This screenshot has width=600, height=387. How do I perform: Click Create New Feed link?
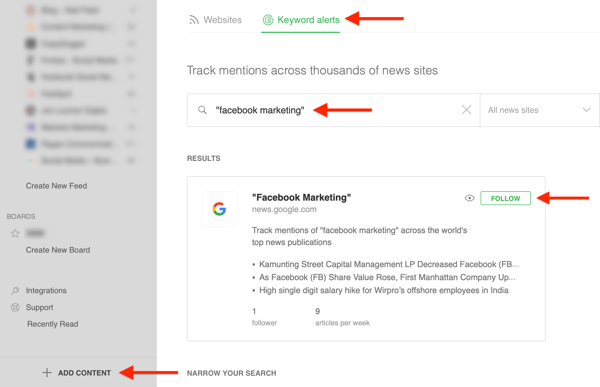[57, 186]
